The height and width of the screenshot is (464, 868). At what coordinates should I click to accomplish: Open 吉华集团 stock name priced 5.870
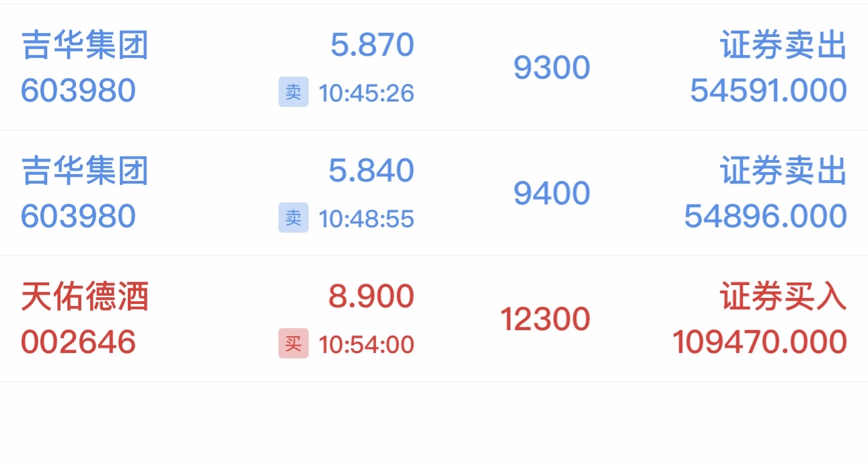85,45
